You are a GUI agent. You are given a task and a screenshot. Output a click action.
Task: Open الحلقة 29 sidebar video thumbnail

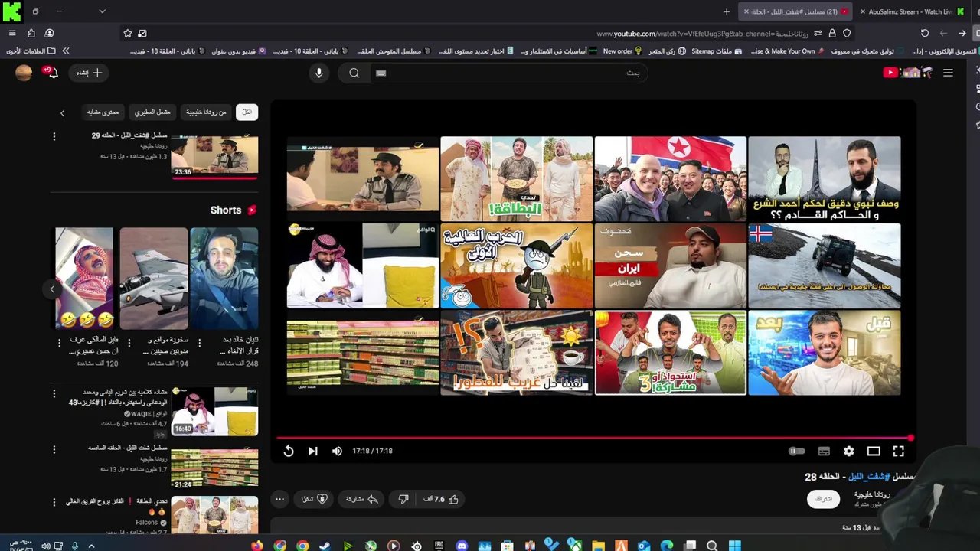214,156
